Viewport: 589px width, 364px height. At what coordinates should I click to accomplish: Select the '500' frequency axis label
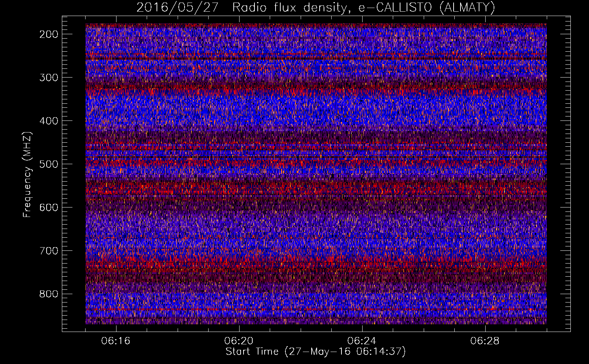pos(48,164)
